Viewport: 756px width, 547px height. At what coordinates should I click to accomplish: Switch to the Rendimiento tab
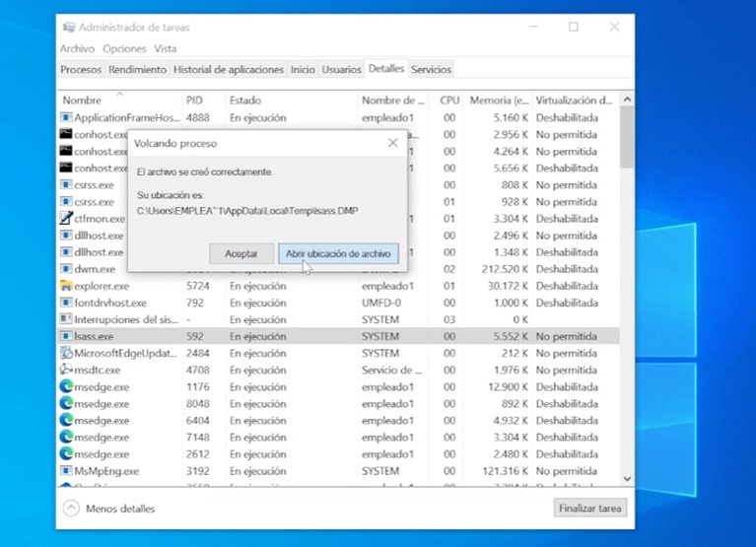tap(137, 69)
